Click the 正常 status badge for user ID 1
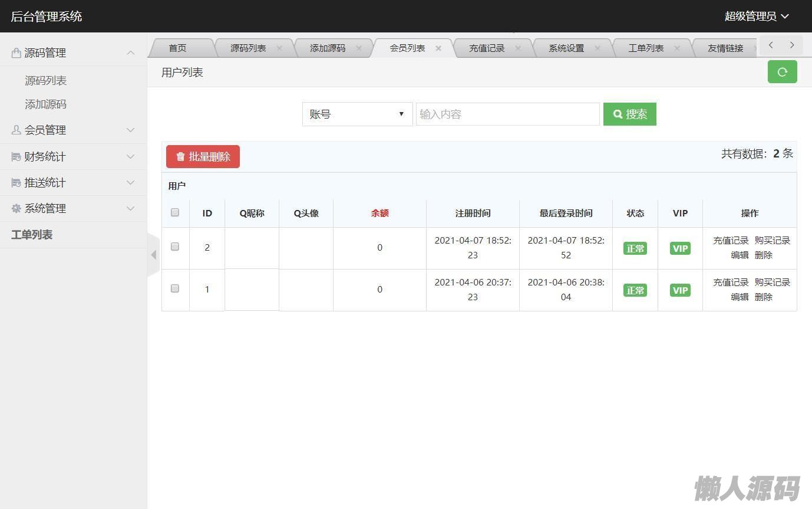Viewport: 812px width, 509px height. [x=635, y=290]
